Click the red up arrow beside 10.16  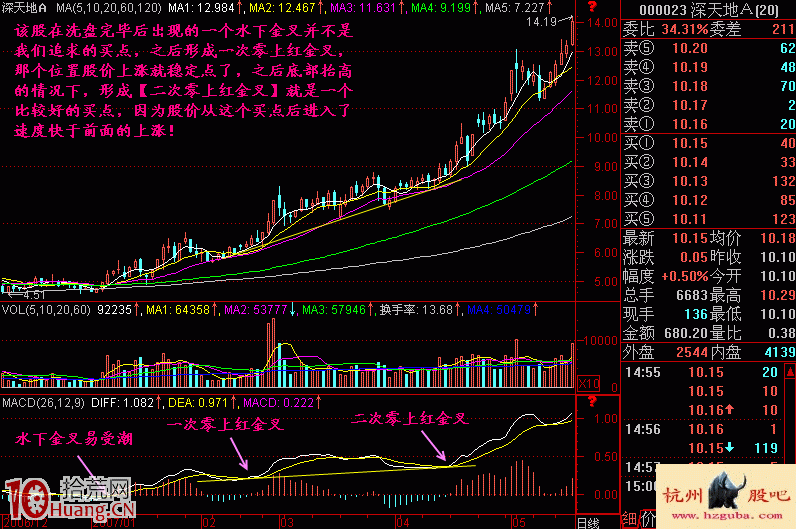[x=729, y=409]
